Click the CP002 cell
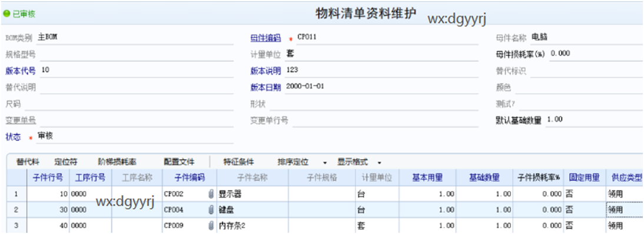The height and width of the screenshot is (234, 644). (x=190, y=194)
